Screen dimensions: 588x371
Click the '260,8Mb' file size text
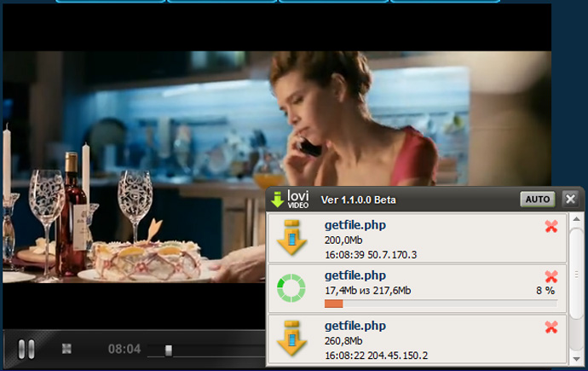pos(343,340)
